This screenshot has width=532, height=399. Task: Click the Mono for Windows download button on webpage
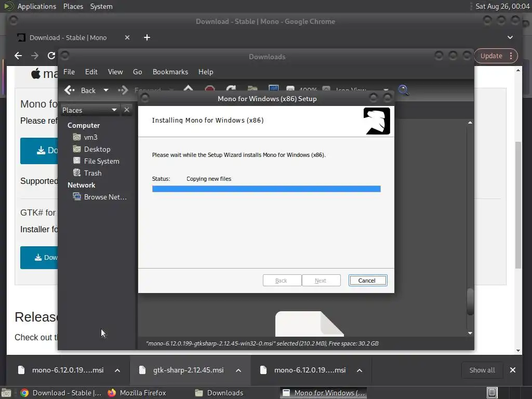pyautogui.click(x=39, y=151)
